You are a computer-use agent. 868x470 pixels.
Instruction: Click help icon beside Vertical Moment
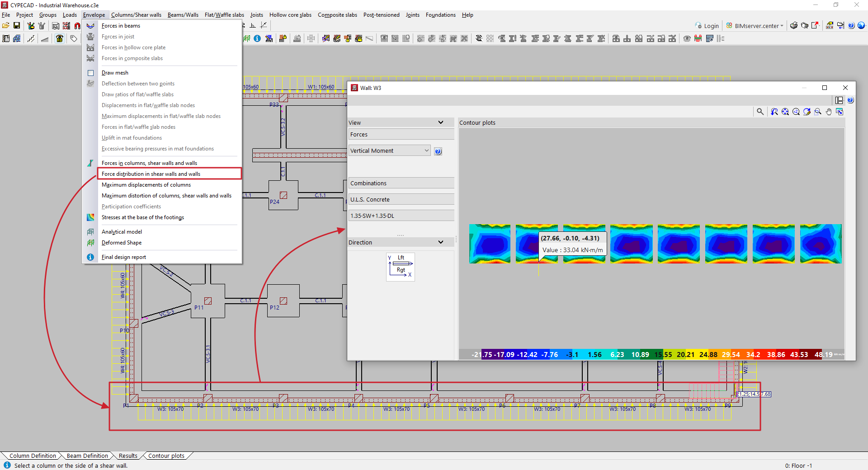click(x=438, y=151)
